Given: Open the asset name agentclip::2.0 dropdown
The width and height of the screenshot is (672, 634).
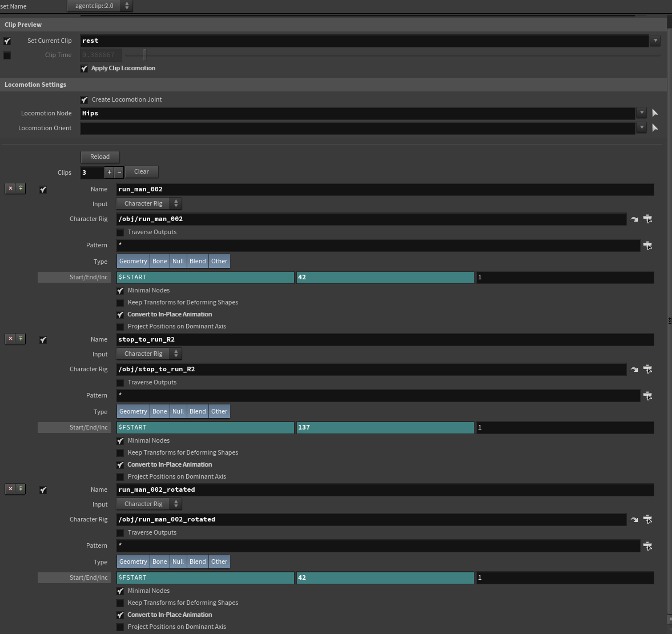Looking at the screenshot, I should [x=100, y=6].
